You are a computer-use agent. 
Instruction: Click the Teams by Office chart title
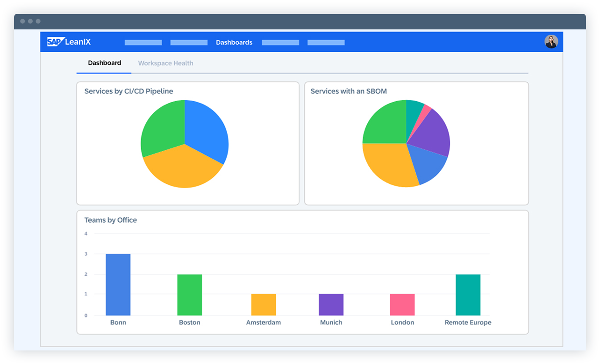coord(110,220)
